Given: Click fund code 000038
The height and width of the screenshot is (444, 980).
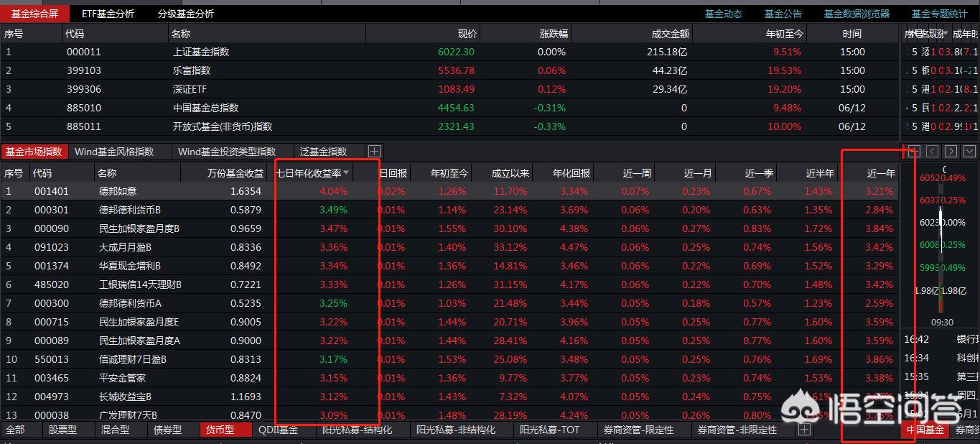Looking at the screenshot, I should coord(51,415).
